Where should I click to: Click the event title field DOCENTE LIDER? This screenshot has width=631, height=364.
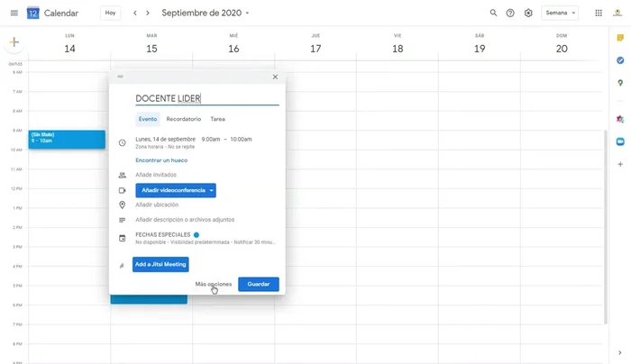[207, 98]
